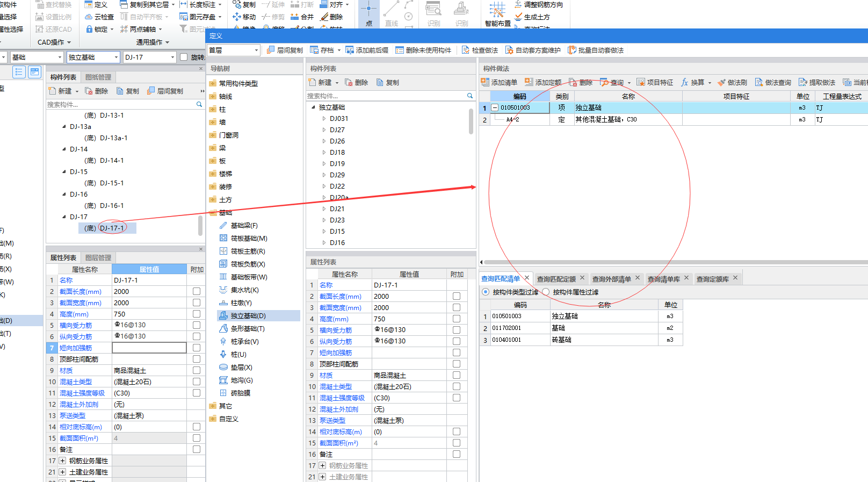
Task: Select 011702001 基础 row in 查询匹配清单 results
Action: point(581,328)
